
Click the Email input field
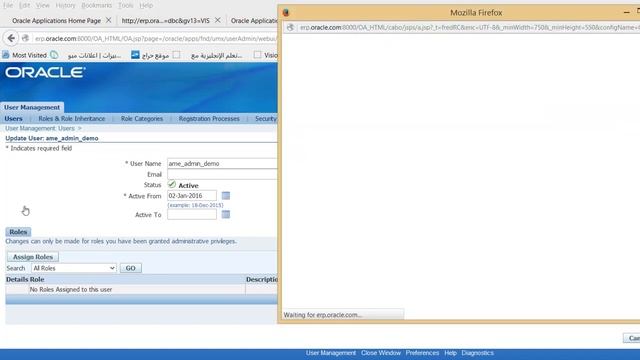click(x=222, y=174)
